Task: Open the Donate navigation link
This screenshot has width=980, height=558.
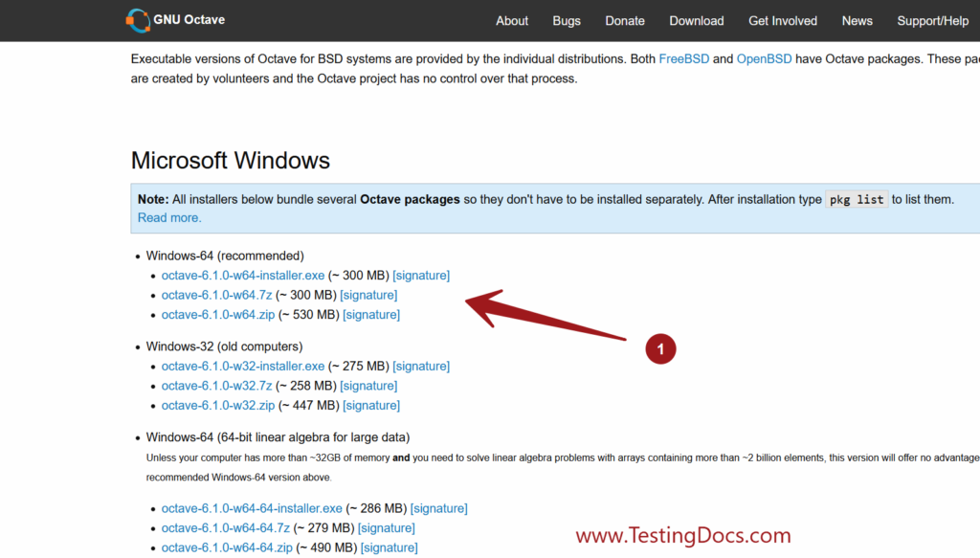Action: [625, 21]
